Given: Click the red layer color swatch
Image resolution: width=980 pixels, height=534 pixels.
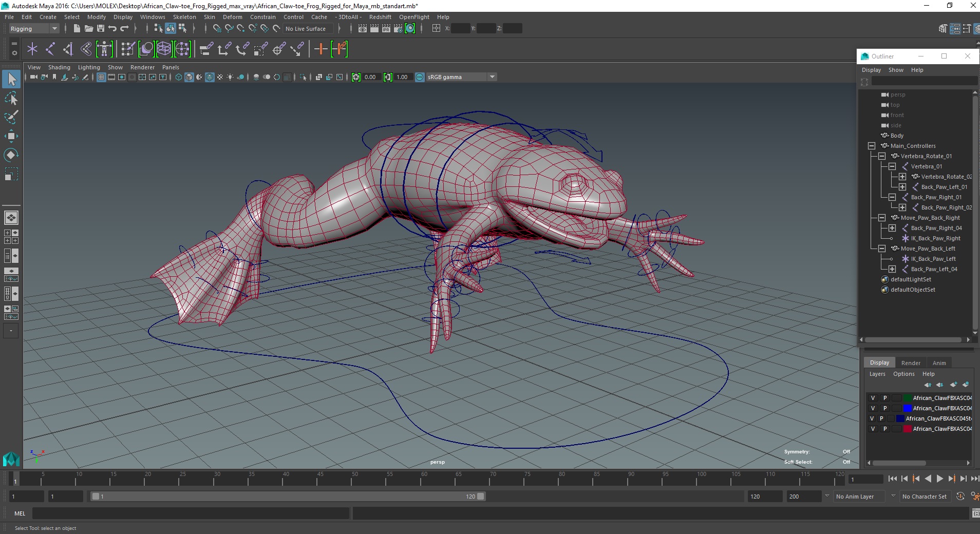Looking at the screenshot, I should (x=908, y=429).
